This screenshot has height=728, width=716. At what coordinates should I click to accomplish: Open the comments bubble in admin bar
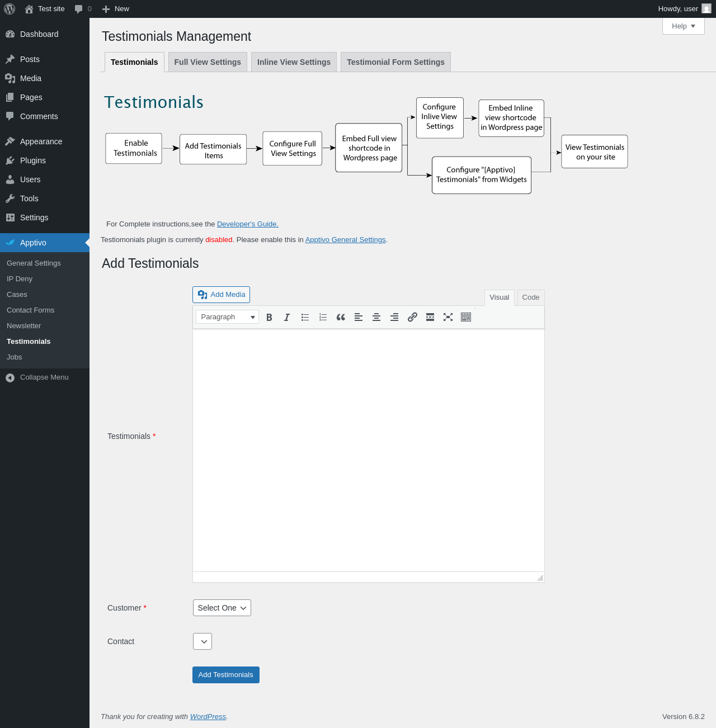point(83,9)
